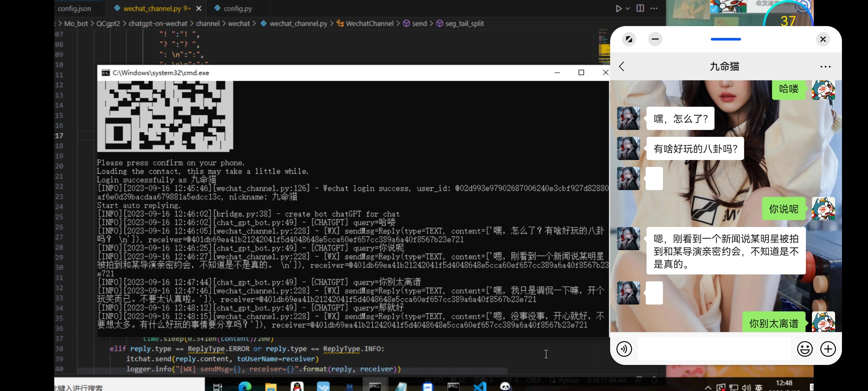
Task: Click the edit icon atop the chat window
Action: 629,39
